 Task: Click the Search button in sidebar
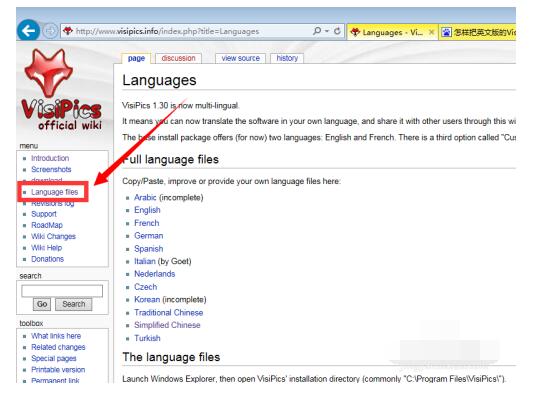[x=73, y=304]
